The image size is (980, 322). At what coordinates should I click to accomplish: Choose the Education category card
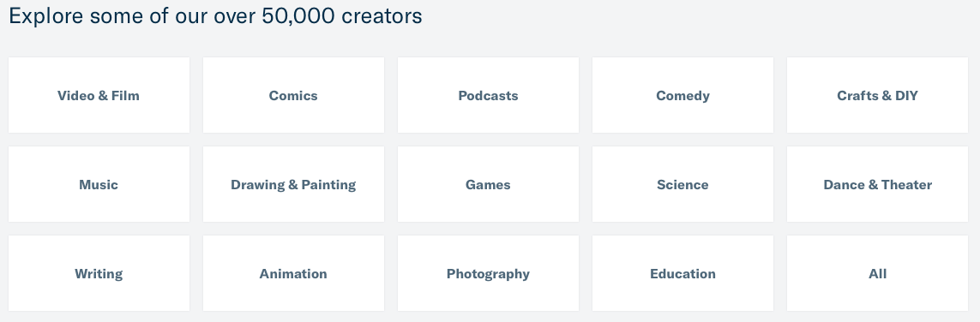[682, 273]
